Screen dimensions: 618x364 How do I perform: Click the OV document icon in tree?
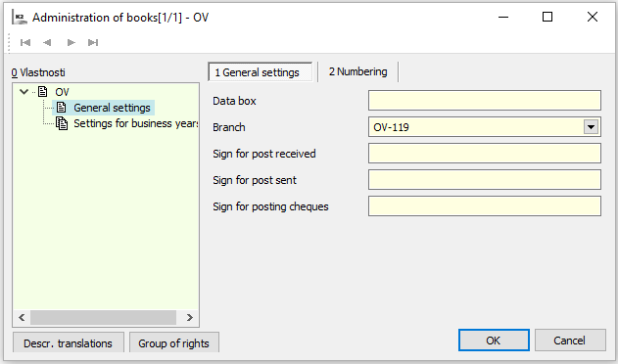42,92
